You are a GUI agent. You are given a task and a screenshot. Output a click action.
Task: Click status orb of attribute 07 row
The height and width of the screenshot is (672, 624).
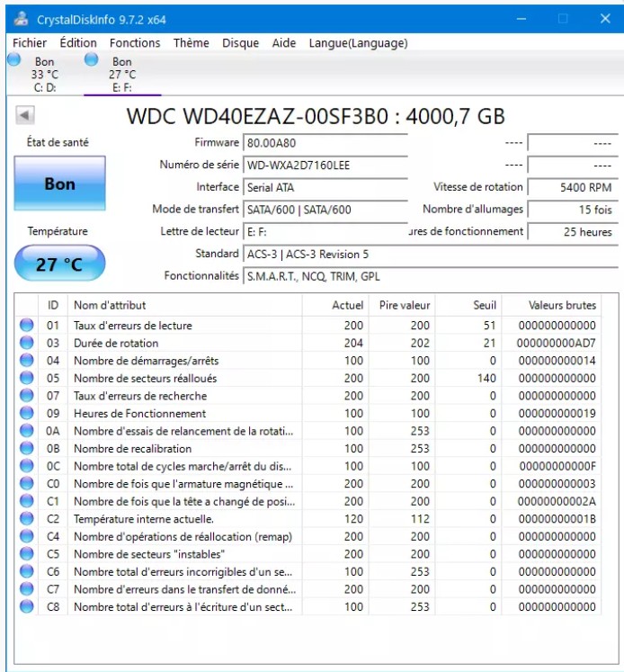(x=27, y=396)
